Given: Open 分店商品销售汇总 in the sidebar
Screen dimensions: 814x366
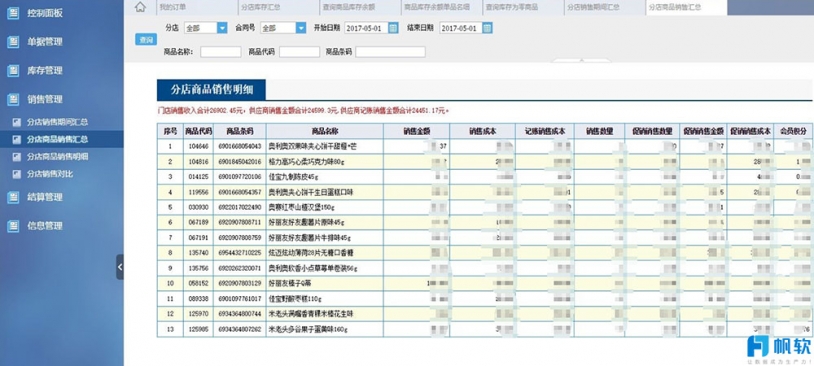Looking at the screenshot, I should [x=57, y=139].
